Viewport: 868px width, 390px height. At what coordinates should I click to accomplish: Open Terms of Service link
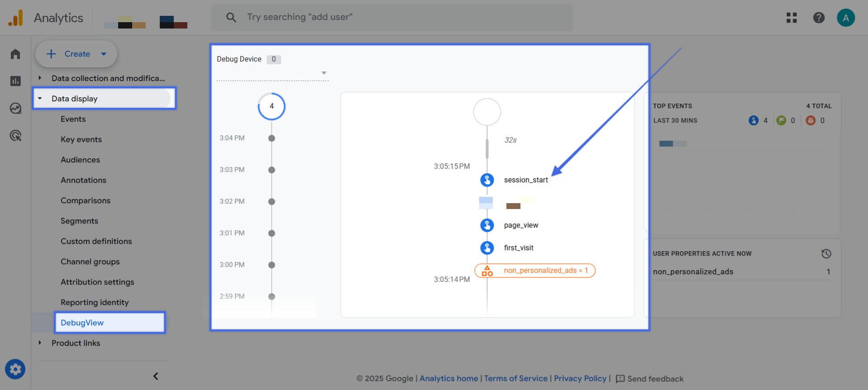pyautogui.click(x=515, y=378)
